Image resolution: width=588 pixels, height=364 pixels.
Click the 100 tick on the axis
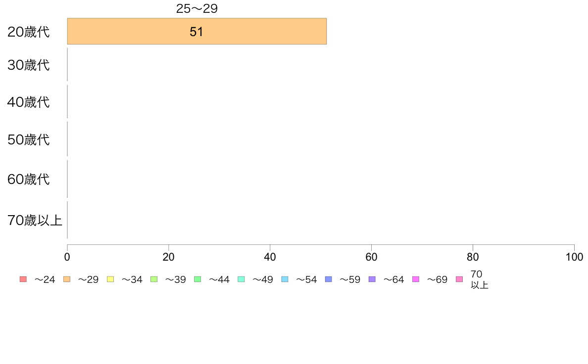(x=574, y=257)
